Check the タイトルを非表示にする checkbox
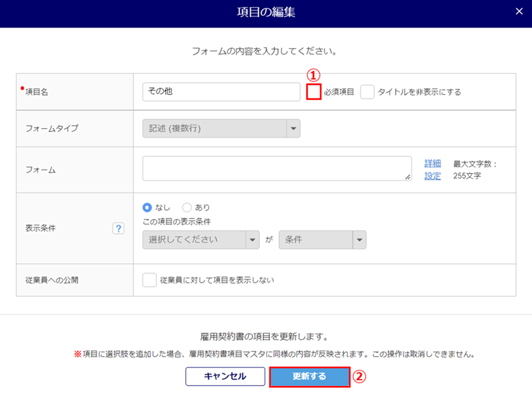The width and height of the screenshot is (532, 397). [367, 92]
